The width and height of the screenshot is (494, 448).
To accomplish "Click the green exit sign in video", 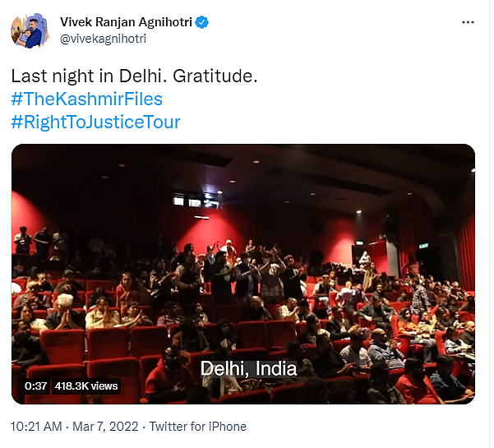I will coord(423,246).
